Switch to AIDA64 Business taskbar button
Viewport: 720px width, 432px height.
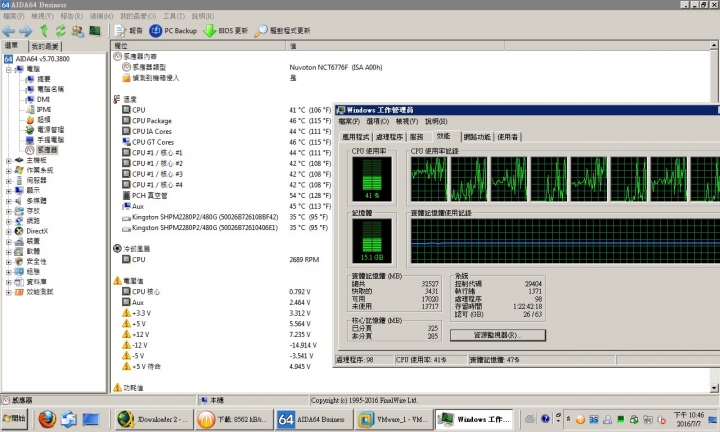click(x=314, y=419)
